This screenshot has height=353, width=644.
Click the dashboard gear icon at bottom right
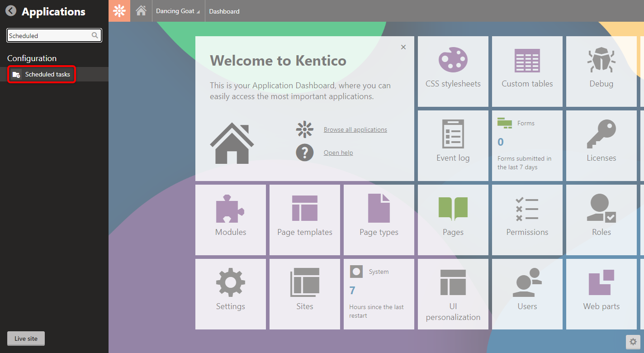[x=633, y=342]
